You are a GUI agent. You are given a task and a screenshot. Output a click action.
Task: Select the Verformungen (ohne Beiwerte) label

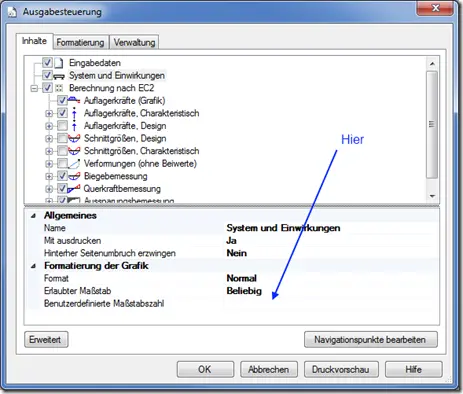(140, 164)
